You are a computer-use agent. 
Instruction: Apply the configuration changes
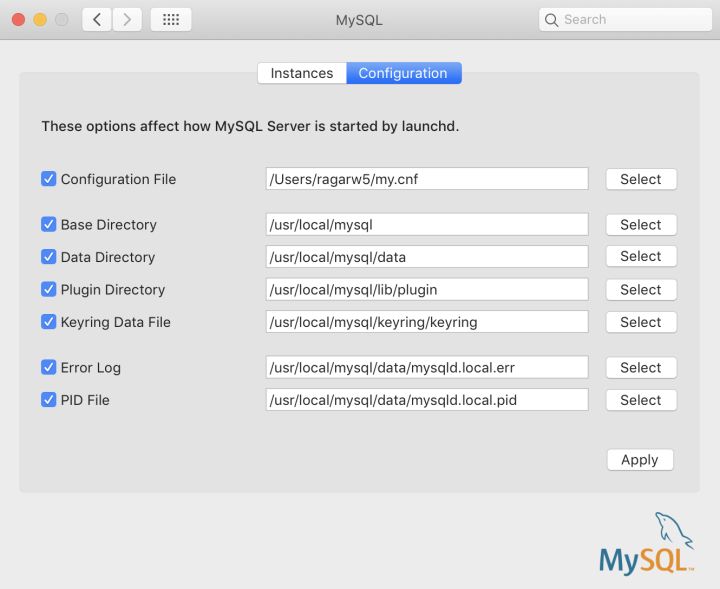[640, 460]
